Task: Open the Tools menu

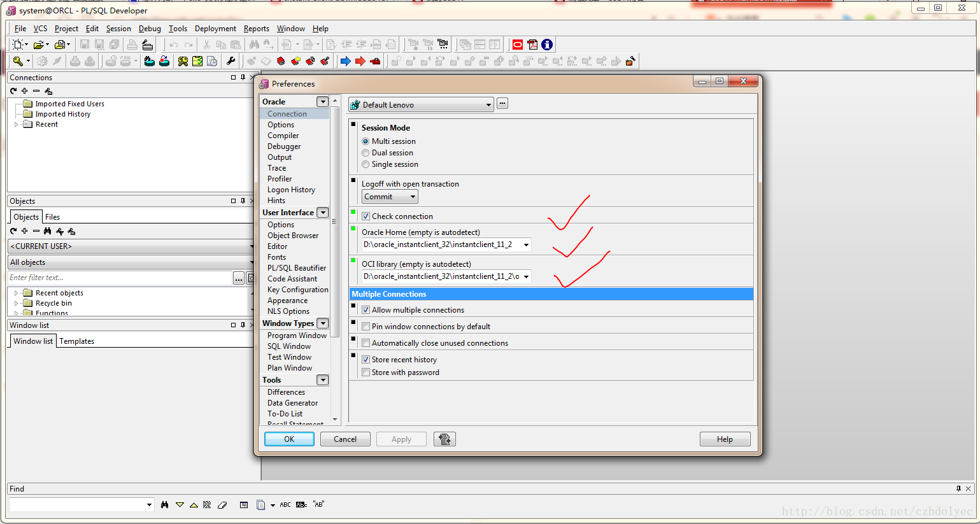Action: 178,29
